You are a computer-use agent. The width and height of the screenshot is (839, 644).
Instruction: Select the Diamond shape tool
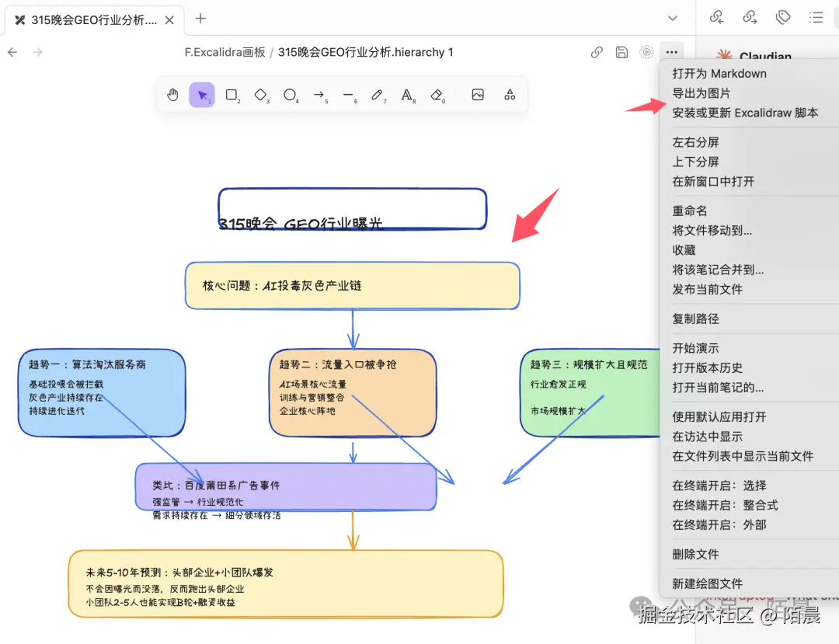(260, 95)
